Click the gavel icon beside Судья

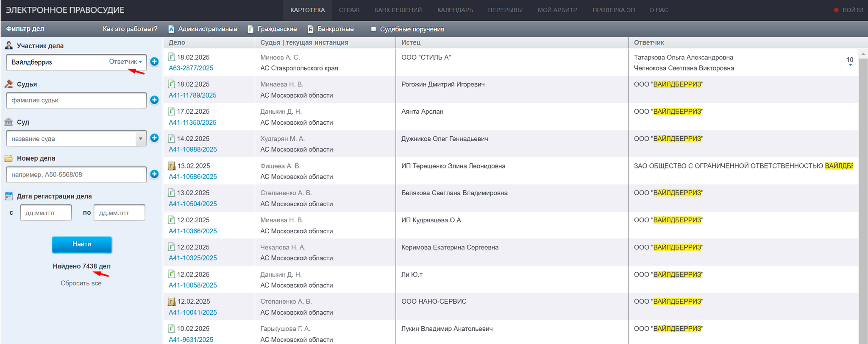coord(8,84)
